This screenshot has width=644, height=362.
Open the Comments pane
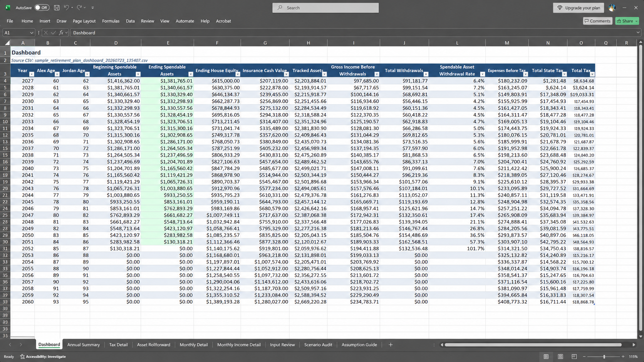pos(597,21)
